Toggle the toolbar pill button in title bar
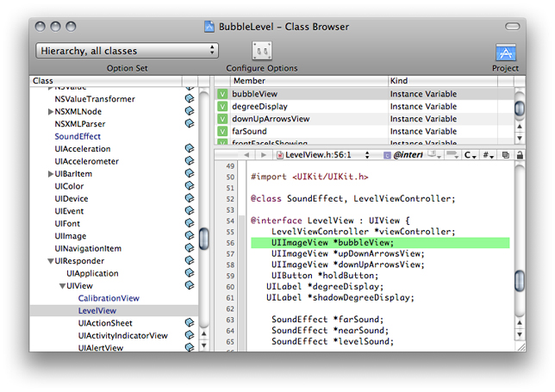This screenshot has width=555, height=392. point(515,26)
